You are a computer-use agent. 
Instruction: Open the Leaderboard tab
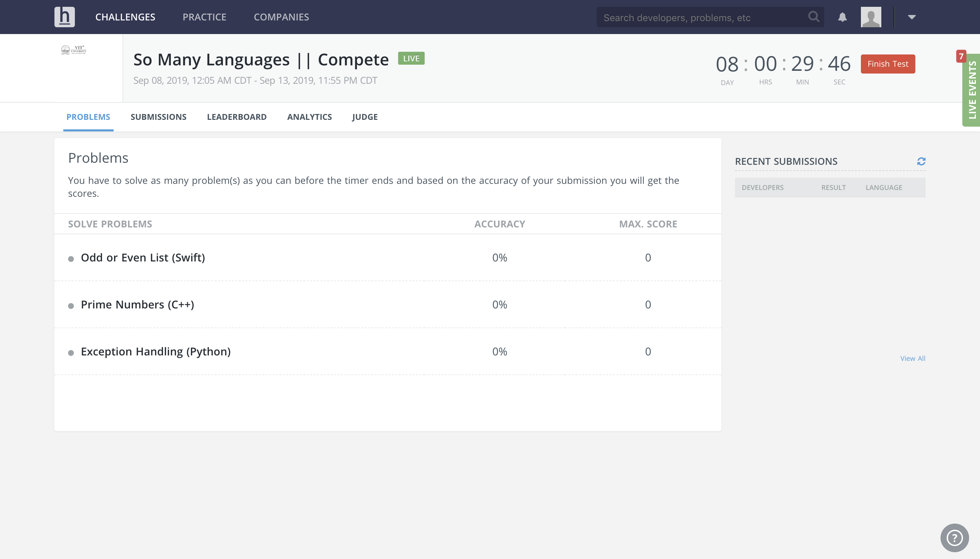pos(236,117)
